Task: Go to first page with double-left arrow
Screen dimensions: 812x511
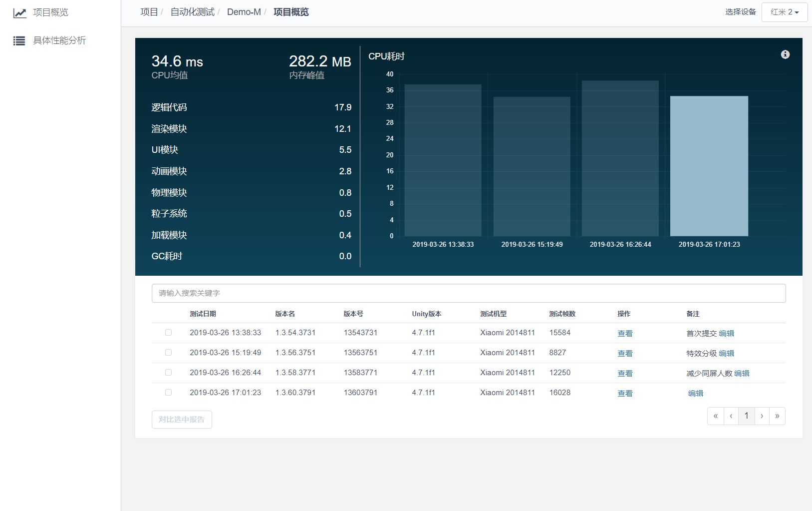Action: 715,416
